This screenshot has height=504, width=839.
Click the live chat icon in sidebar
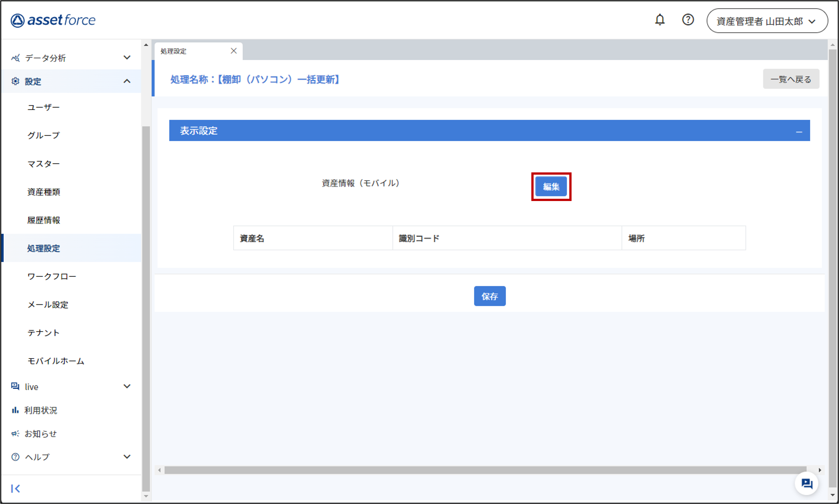[15, 386]
